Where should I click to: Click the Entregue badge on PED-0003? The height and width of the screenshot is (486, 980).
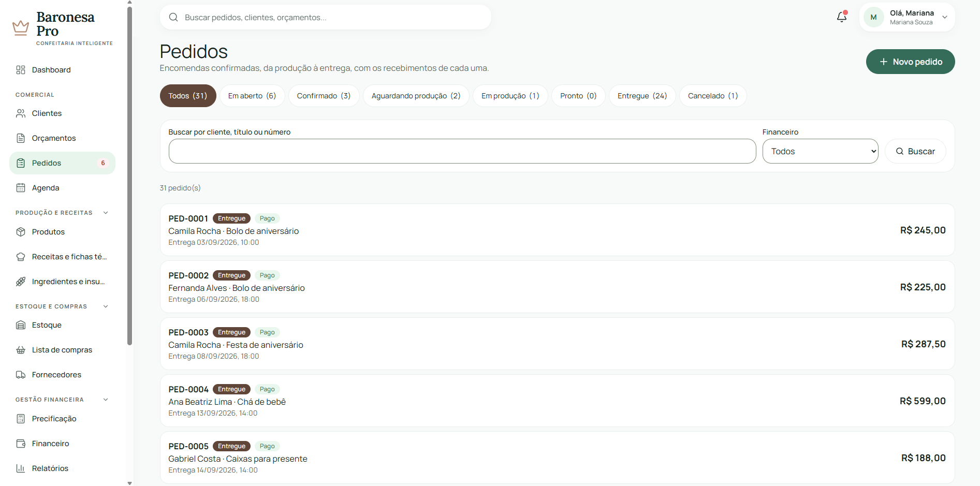coord(231,332)
